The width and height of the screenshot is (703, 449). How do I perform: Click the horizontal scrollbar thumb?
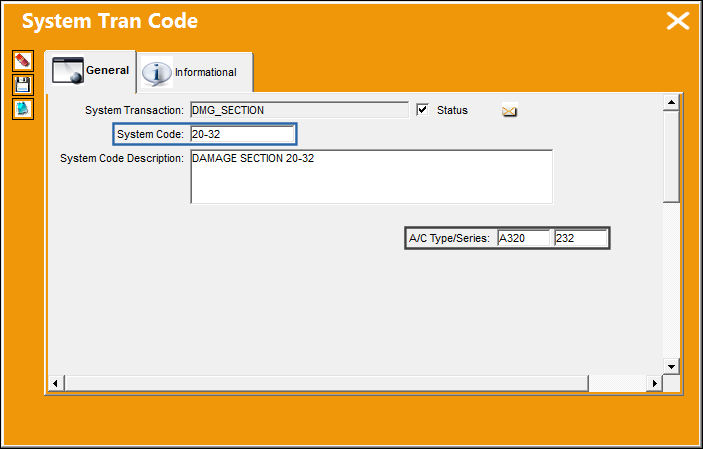pos(326,383)
